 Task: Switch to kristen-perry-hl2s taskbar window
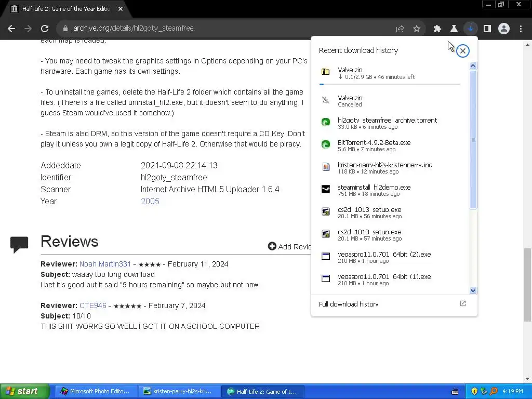coord(180,392)
